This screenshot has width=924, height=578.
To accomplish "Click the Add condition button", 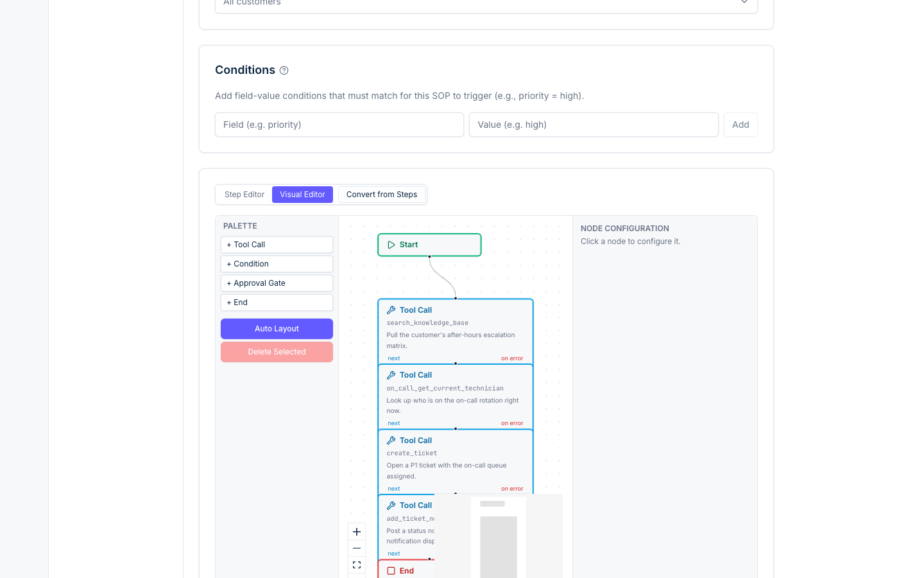I will pos(740,125).
